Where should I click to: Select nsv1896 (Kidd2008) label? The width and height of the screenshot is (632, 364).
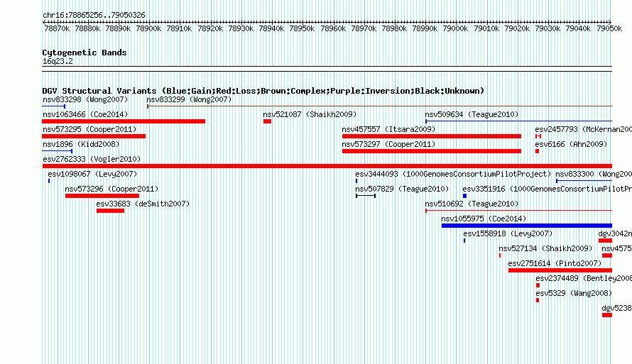[81, 144]
